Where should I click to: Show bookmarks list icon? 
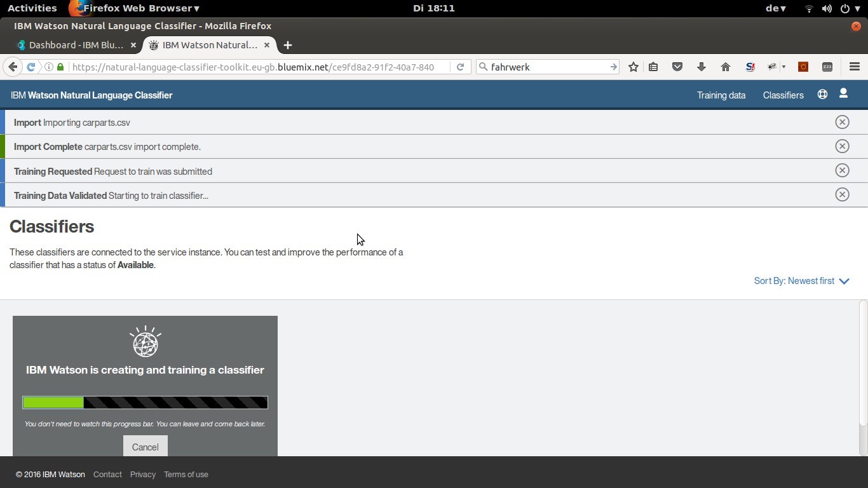pos(653,67)
